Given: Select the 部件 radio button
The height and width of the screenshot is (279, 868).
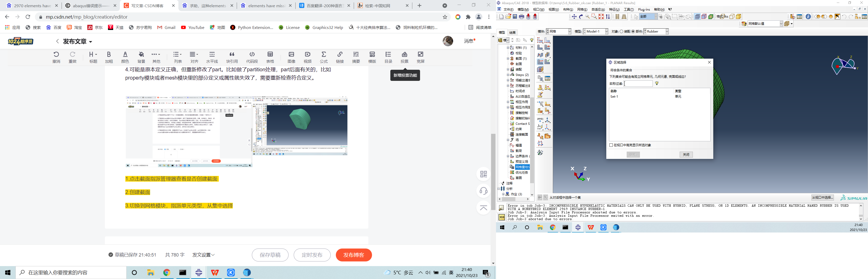Looking at the screenshot, I should click(633, 31).
